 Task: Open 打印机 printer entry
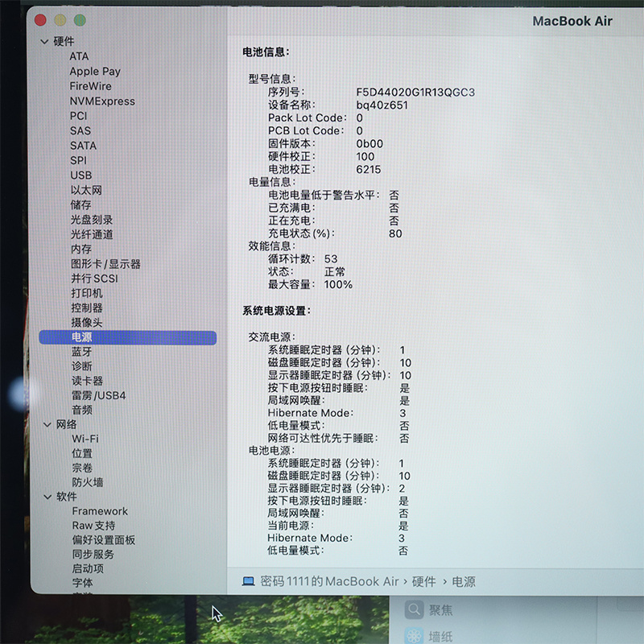(87, 293)
